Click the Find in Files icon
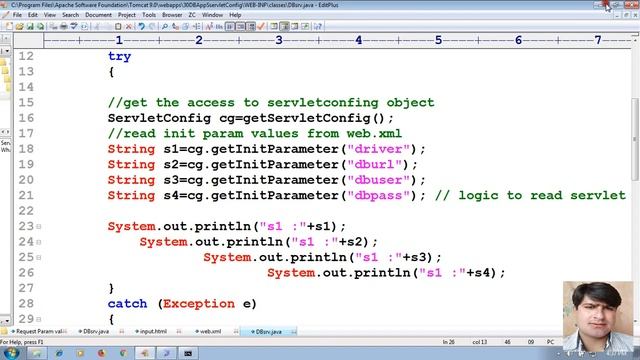Viewport: 640px width, 360px height. click(x=185, y=27)
